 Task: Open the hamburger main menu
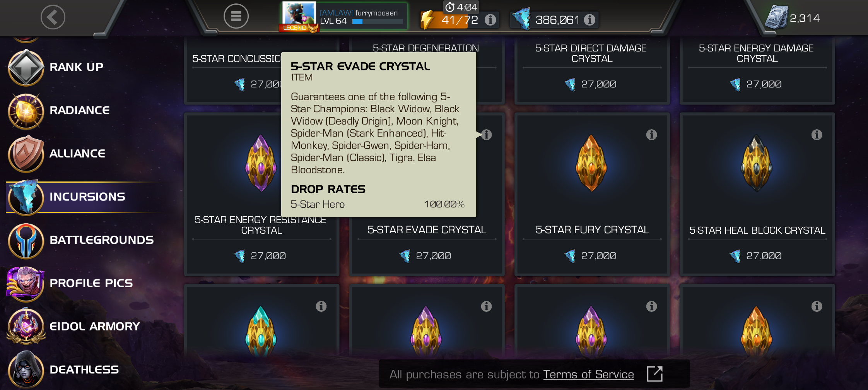pyautogui.click(x=236, y=16)
